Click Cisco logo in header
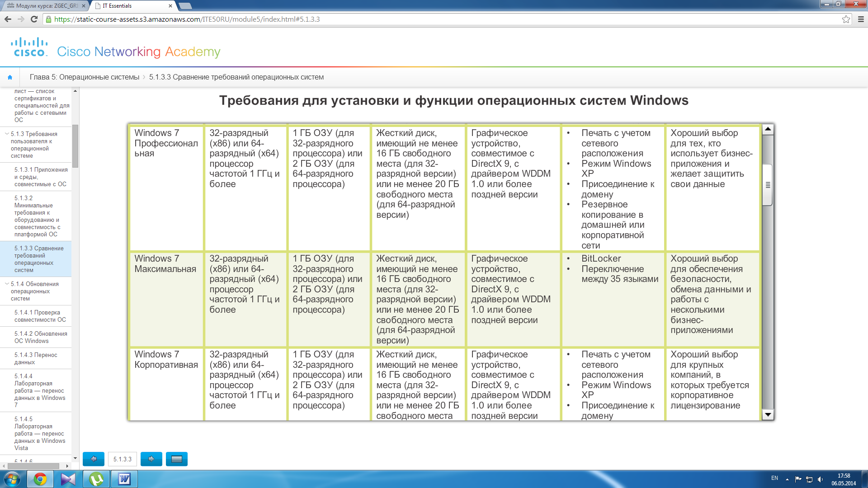This screenshot has width=868, height=488. pyautogui.click(x=29, y=47)
